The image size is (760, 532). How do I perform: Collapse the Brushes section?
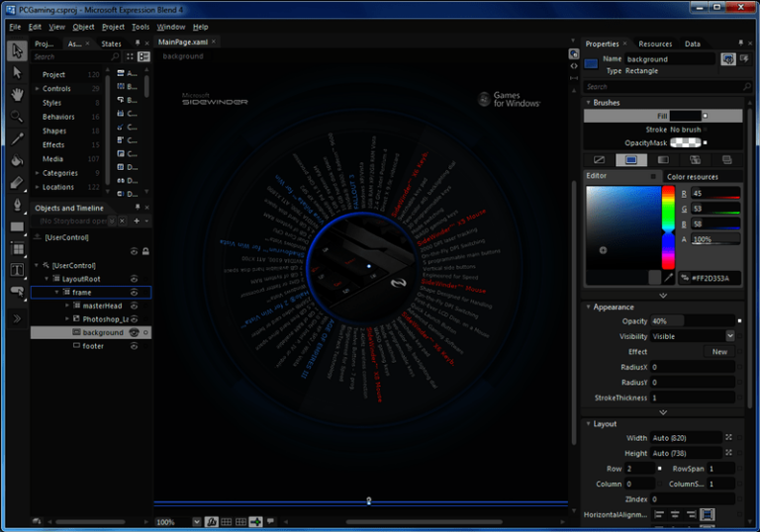(588, 103)
